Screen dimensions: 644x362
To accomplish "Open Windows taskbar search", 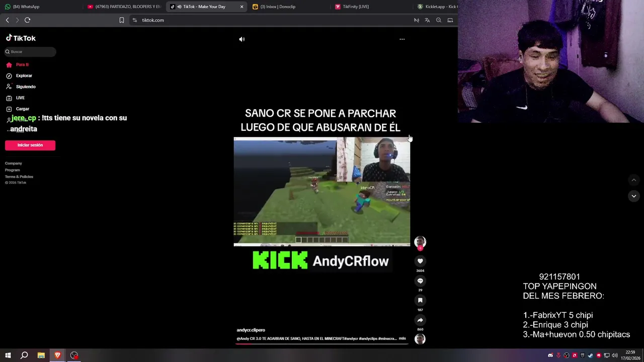I will 24,355.
